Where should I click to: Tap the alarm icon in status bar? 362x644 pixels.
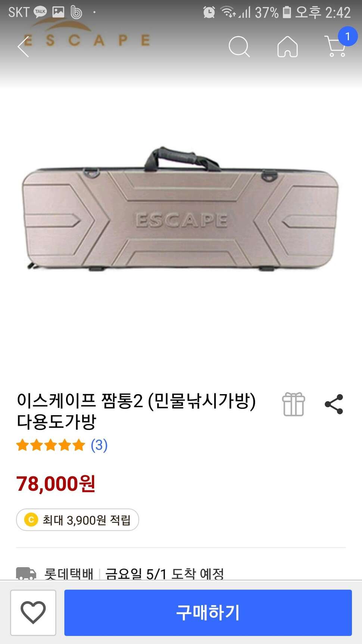209,12
